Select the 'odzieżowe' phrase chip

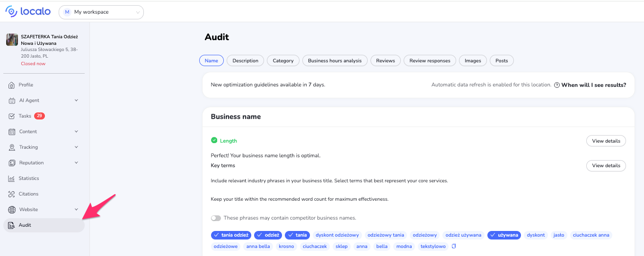click(226, 247)
